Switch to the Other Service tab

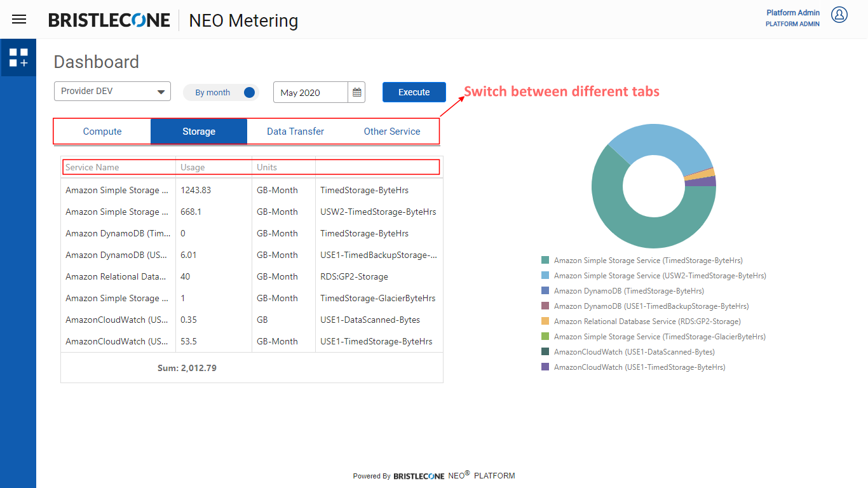pos(392,132)
